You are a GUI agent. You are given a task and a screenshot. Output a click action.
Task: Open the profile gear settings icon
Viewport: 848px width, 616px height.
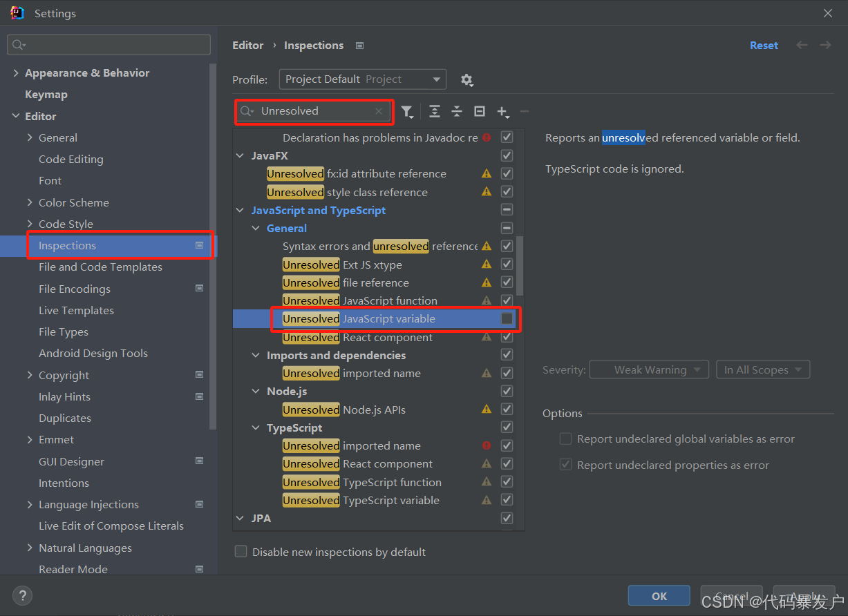click(x=467, y=80)
